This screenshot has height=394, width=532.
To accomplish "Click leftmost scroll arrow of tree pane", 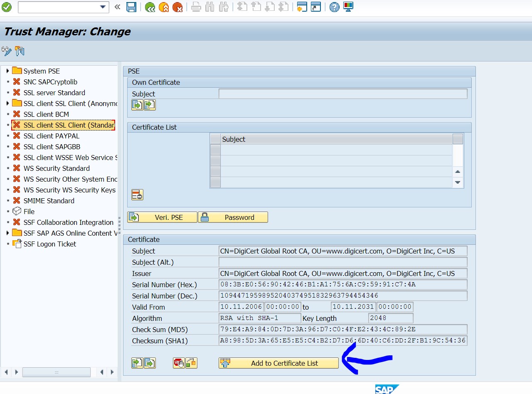I will pyautogui.click(x=5, y=372).
